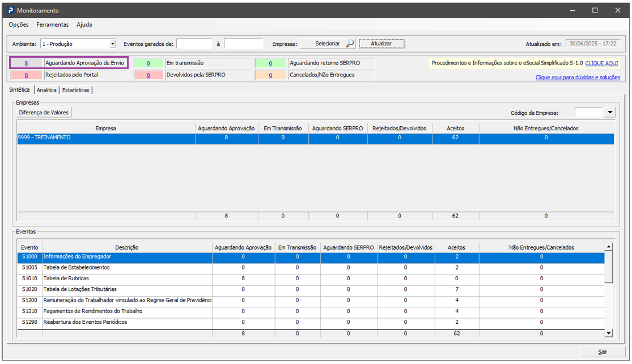Open the Ferramentas menu
Image resolution: width=632 pixels, height=364 pixels.
[52, 24]
